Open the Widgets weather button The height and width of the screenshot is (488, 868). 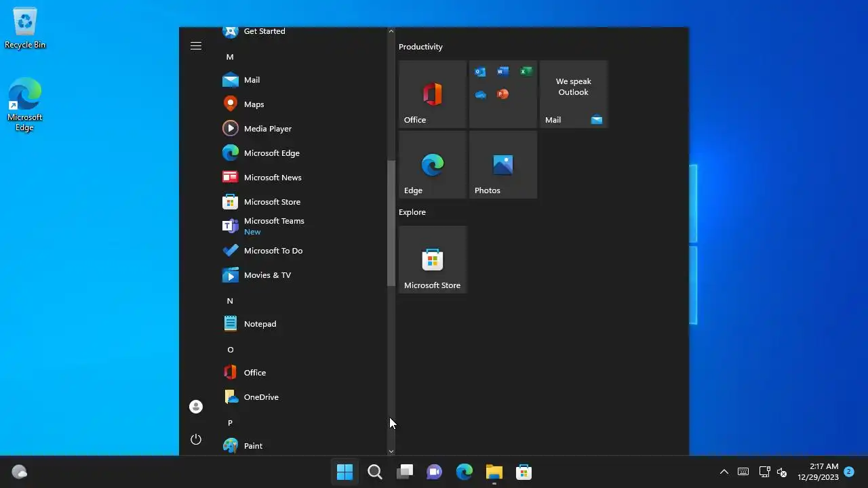pyautogui.click(x=20, y=472)
